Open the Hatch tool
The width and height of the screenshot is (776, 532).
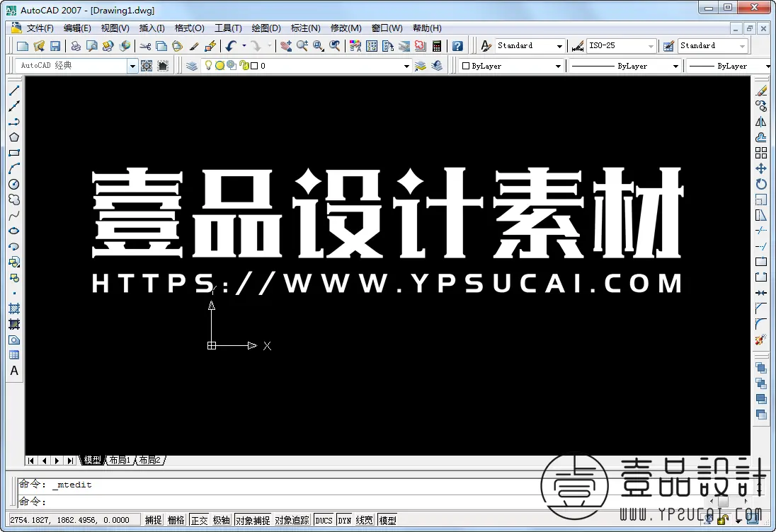(x=14, y=309)
